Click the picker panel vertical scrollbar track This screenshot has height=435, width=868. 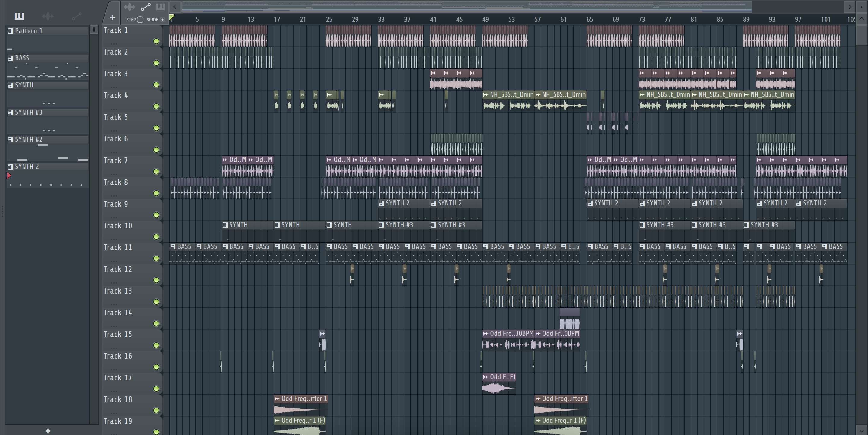coord(94,229)
